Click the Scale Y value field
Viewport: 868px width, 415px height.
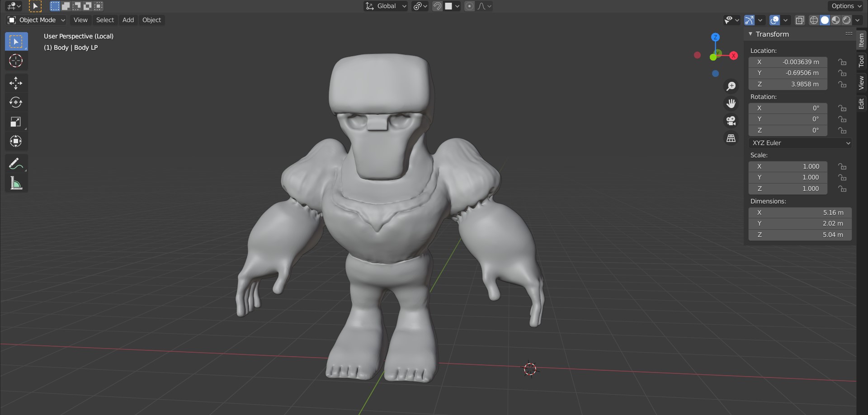point(788,177)
